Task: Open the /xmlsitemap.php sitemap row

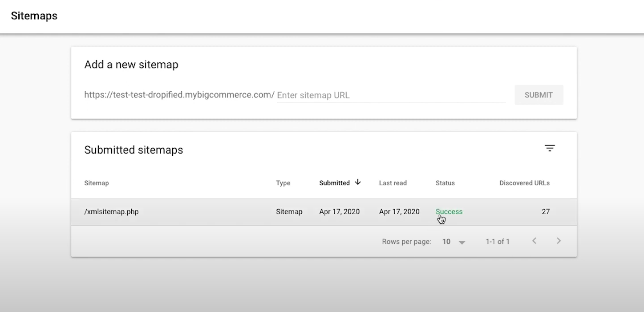Action: click(x=324, y=212)
